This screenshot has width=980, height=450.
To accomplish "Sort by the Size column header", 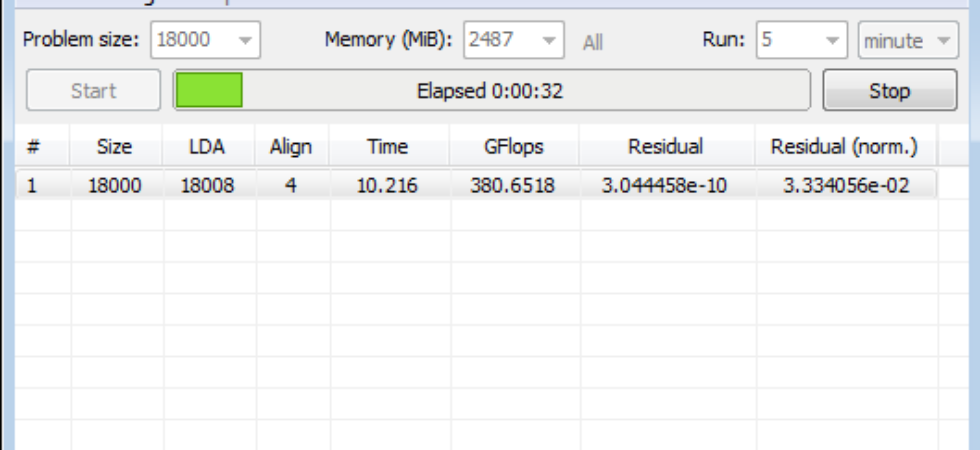I will click(116, 146).
